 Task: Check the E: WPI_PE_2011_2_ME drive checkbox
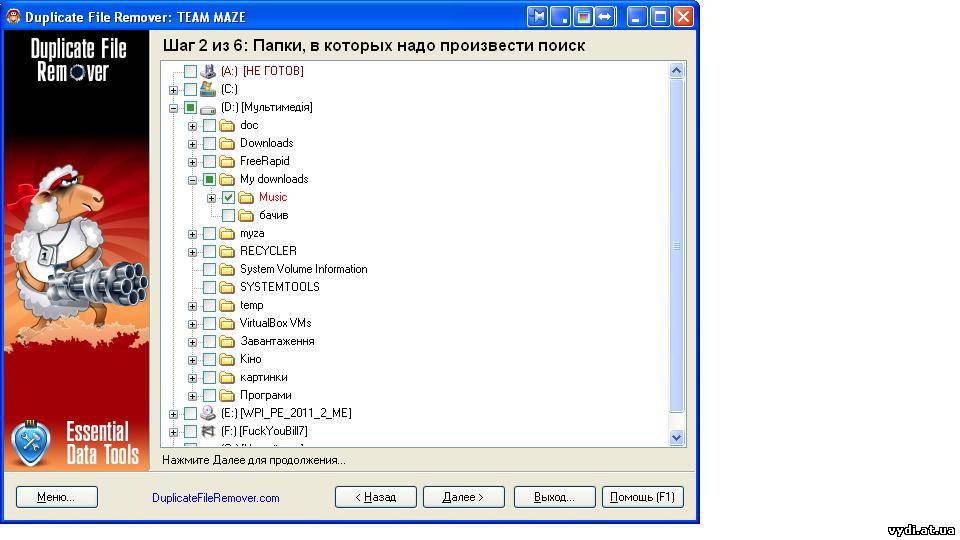[190, 414]
